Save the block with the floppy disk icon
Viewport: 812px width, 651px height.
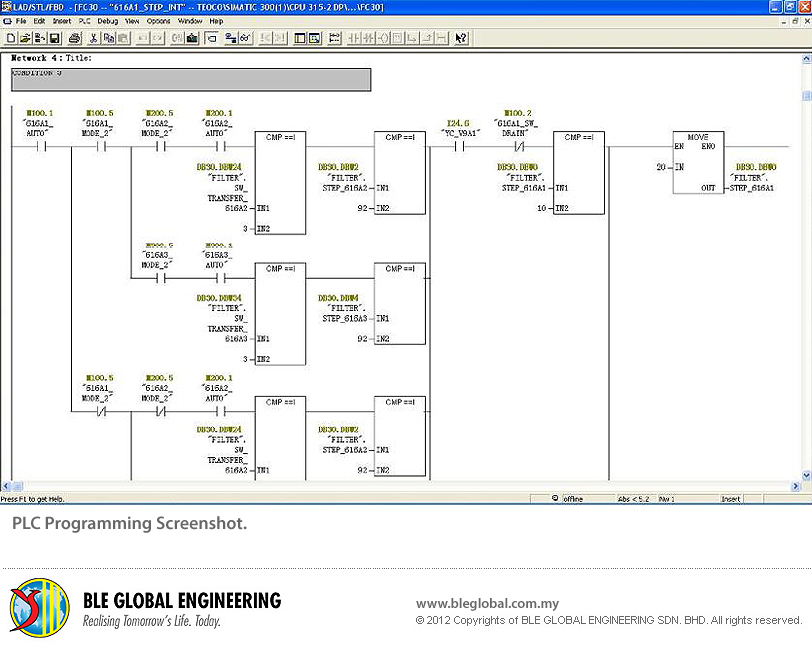pos(55,38)
